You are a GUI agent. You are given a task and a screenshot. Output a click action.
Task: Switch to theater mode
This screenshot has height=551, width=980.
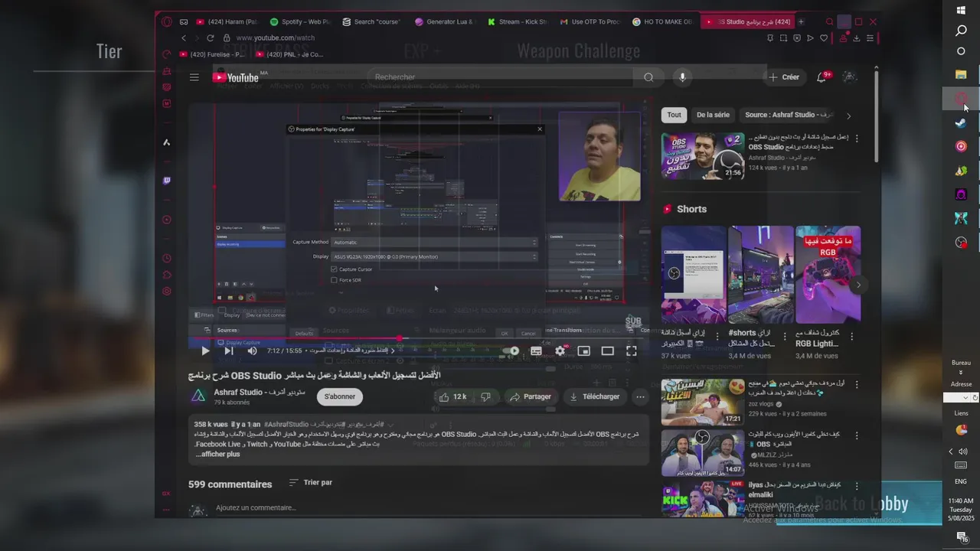[x=608, y=351]
